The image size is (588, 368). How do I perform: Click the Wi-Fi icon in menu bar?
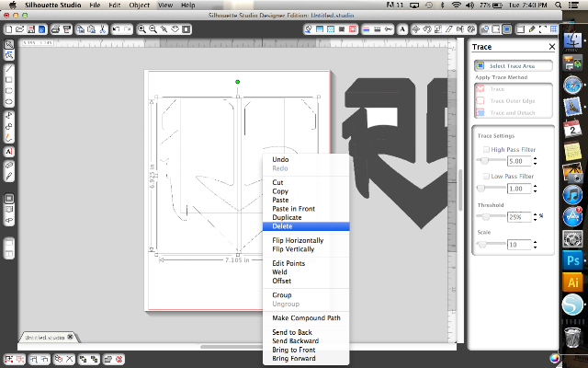point(456,5)
